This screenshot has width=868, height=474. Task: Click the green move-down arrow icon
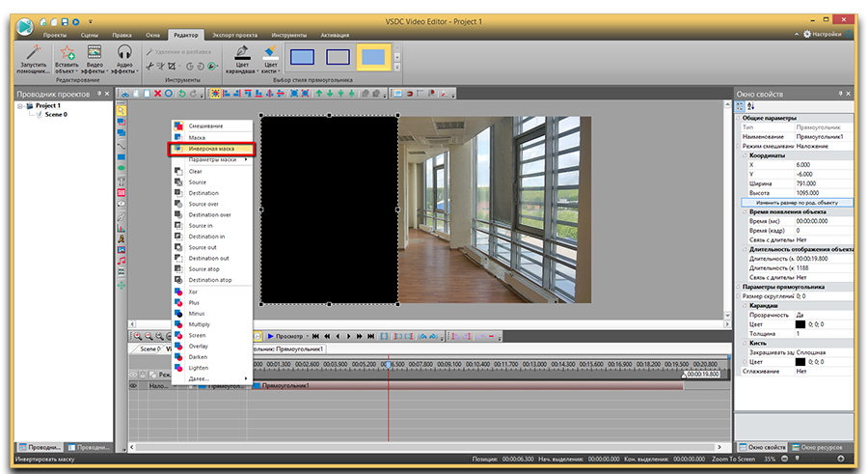click(x=330, y=94)
